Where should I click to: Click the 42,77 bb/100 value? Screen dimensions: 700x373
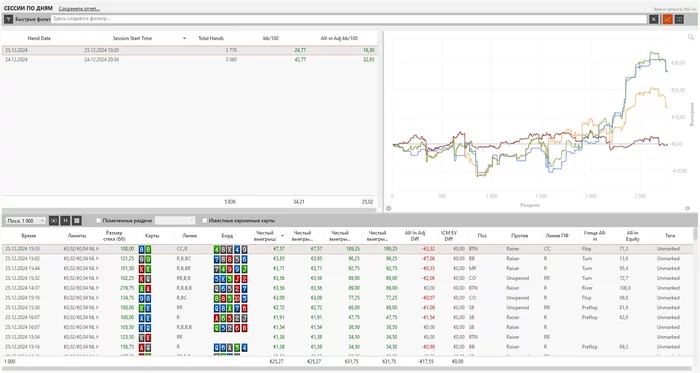coord(300,59)
